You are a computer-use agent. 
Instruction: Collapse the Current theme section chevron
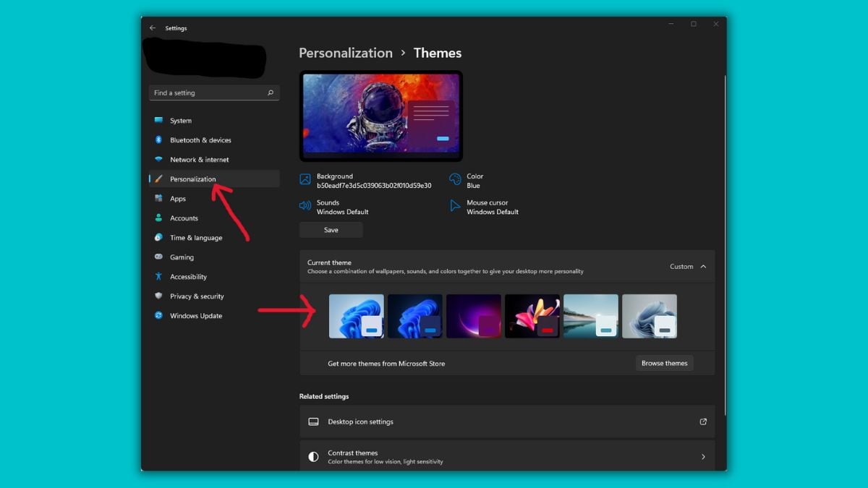coord(703,266)
